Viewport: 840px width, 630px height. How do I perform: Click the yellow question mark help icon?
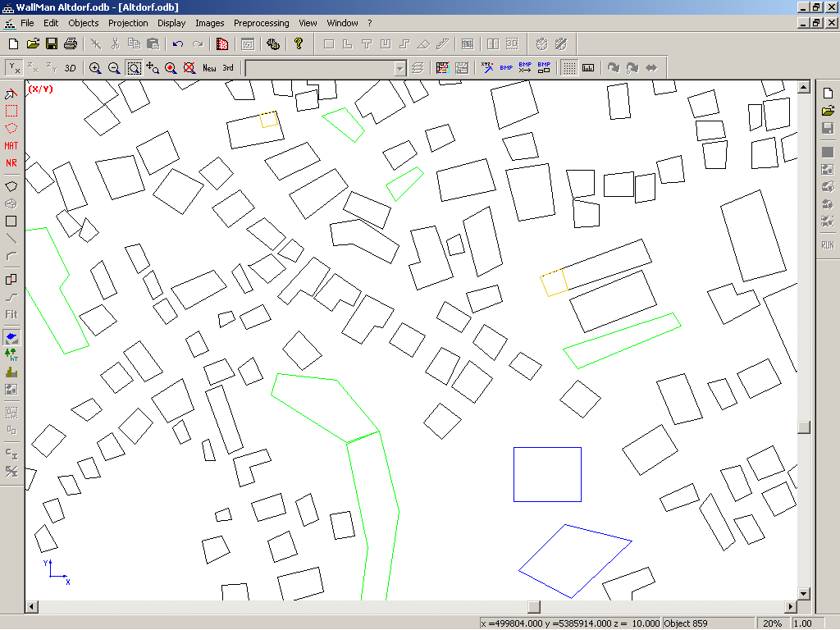pos(299,43)
